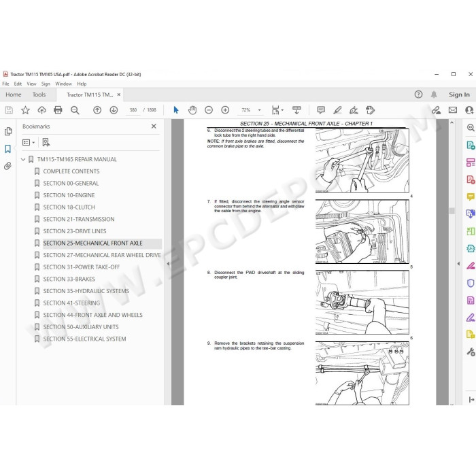Screen dimensions: 476x476
Task: Click the Sign In button
Action: tap(459, 95)
